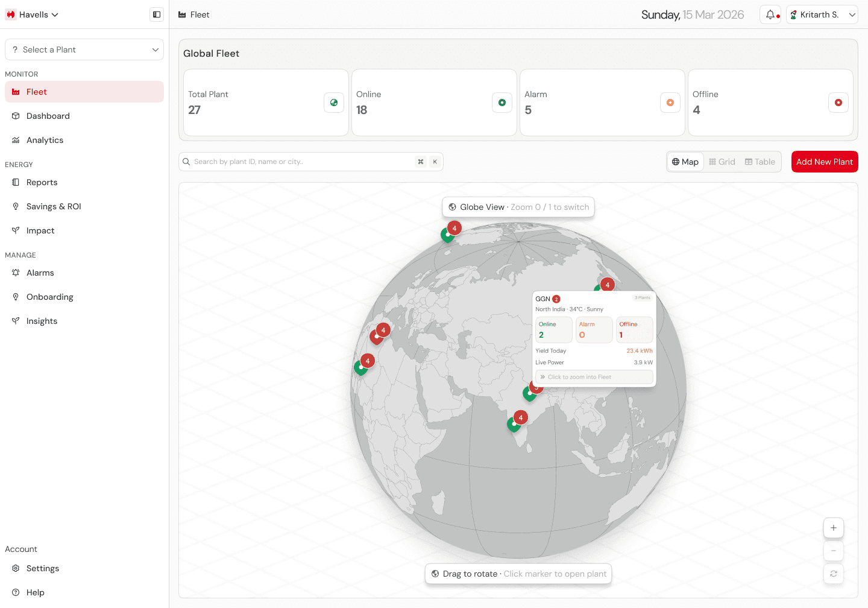Click the Offline 4 card
This screenshot has width=868, height=608.
pos(770,103)
